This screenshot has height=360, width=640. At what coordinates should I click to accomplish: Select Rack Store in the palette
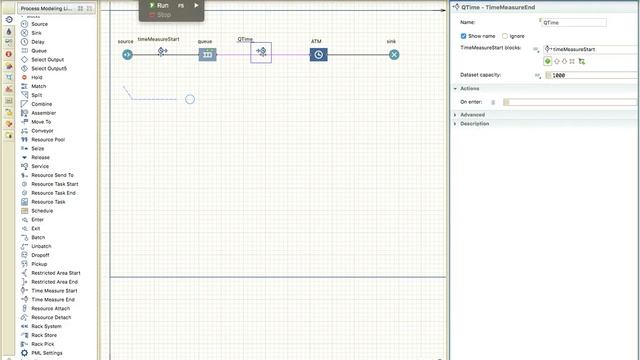pyautogui.click(x=39, y=336)
